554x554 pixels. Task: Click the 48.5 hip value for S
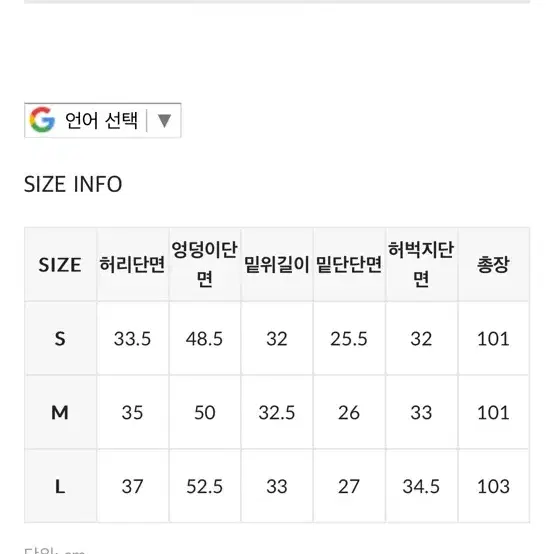click(205, 339)
